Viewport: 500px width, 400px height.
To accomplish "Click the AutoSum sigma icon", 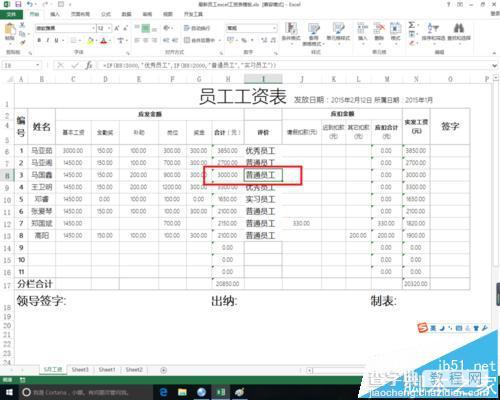I will click(412, 25).
